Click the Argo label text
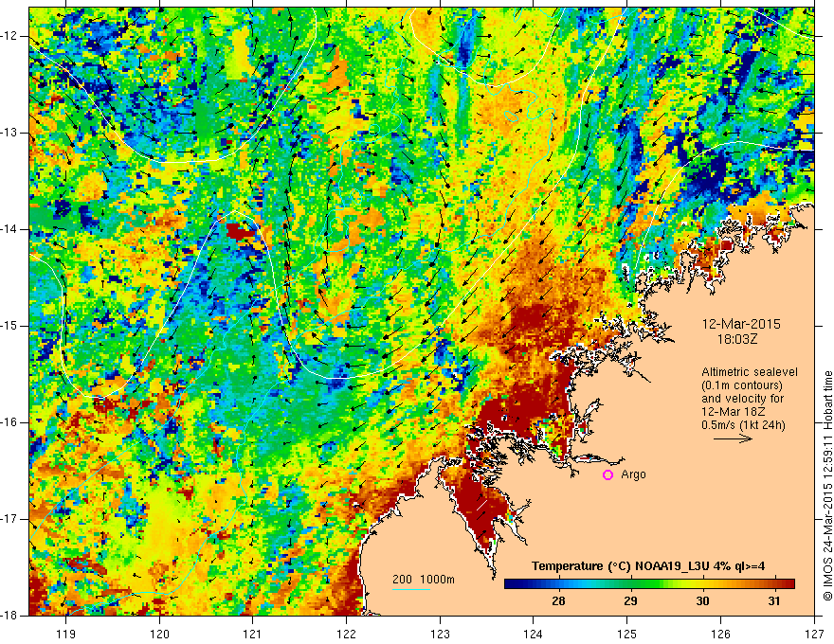 click(633, 474)
